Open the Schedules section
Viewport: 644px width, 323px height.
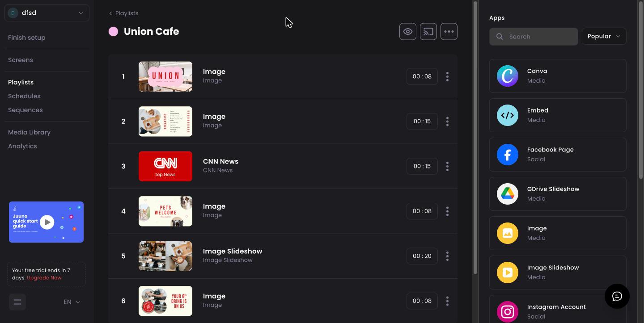point(24,96)
